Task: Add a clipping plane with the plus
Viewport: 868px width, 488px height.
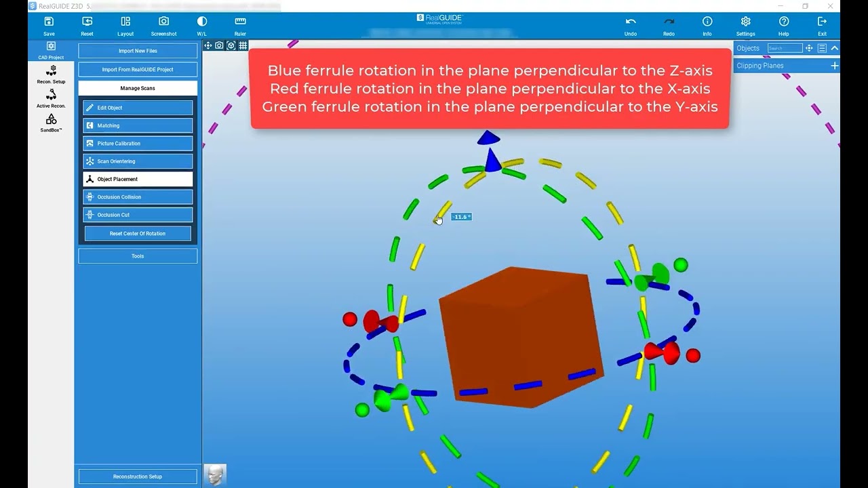Action: coord(834,66)
